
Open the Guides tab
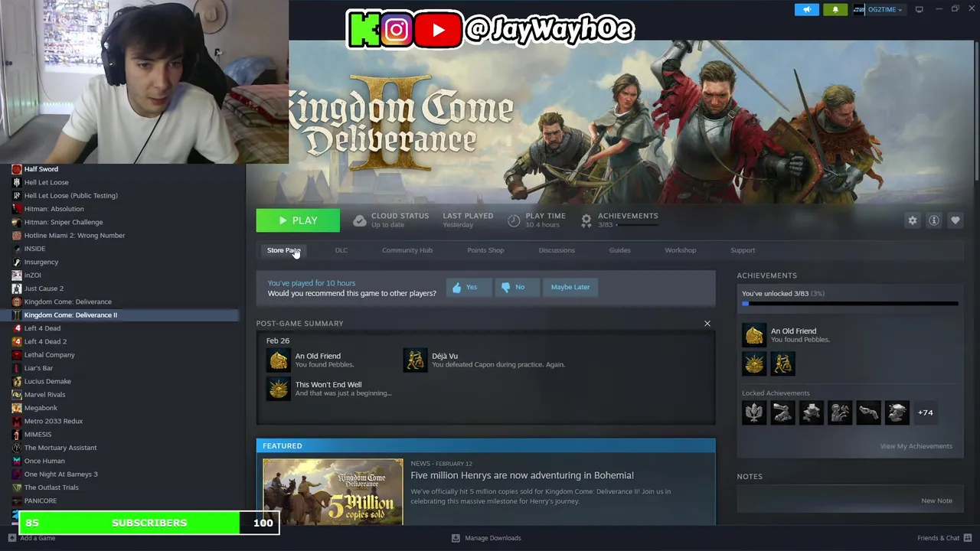(x=619, y=250)
